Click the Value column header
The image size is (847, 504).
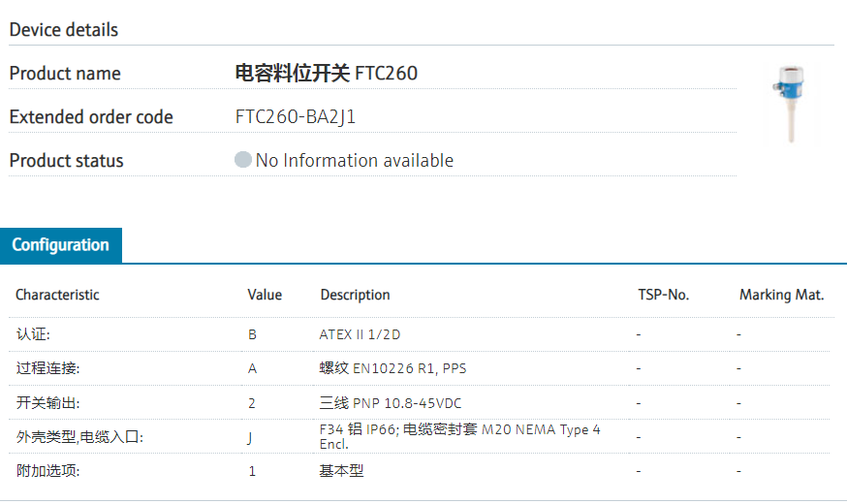click(x=265, y=295)
